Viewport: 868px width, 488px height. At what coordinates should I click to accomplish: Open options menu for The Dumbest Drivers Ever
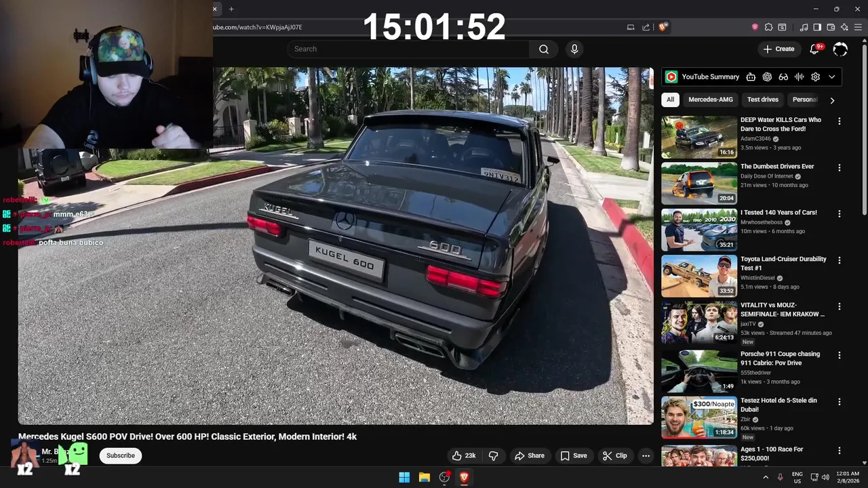pos(840,167)
